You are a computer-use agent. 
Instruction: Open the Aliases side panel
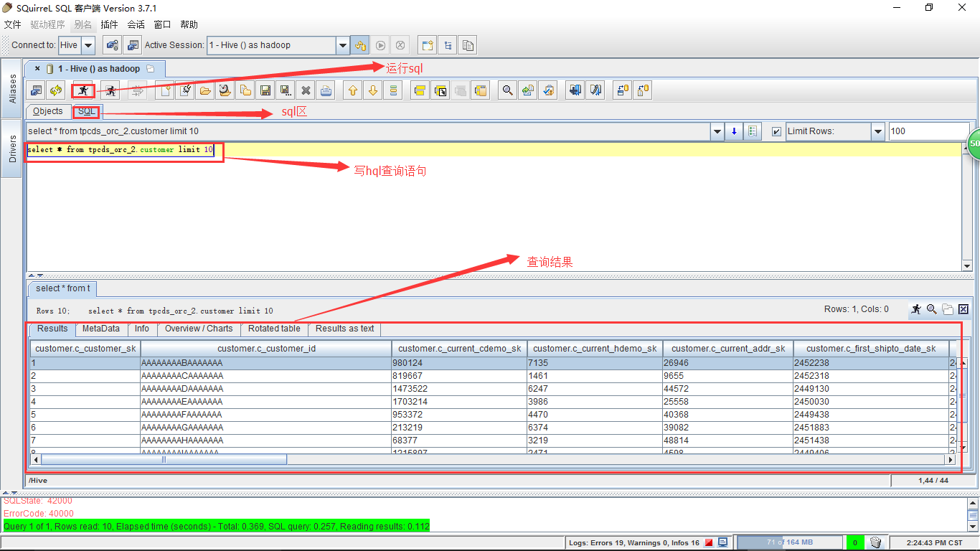[12, 89]
